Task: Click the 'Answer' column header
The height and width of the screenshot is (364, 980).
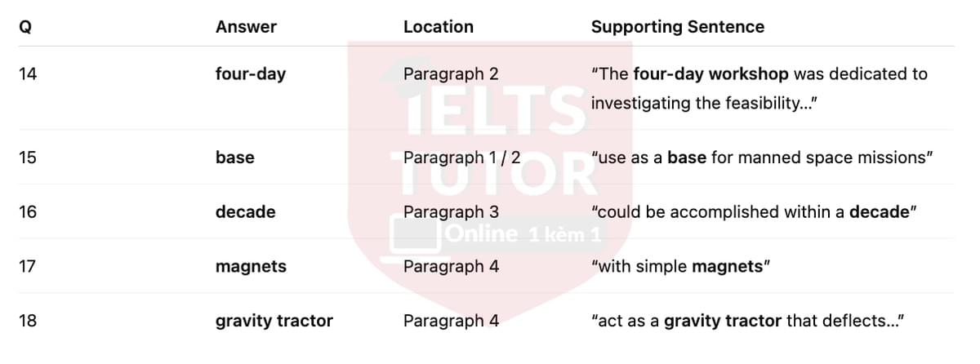Action: 246,27
